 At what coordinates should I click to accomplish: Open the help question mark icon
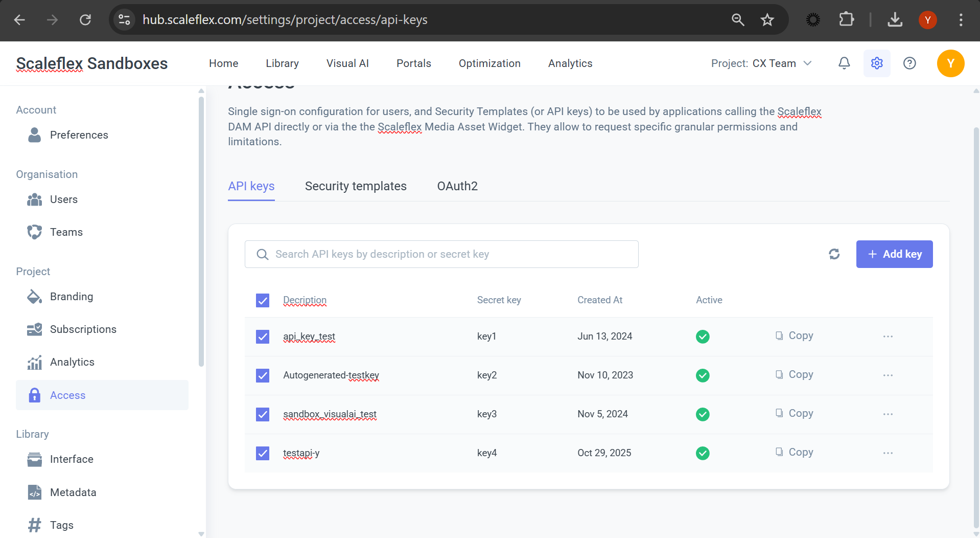[x=909, y=63]
